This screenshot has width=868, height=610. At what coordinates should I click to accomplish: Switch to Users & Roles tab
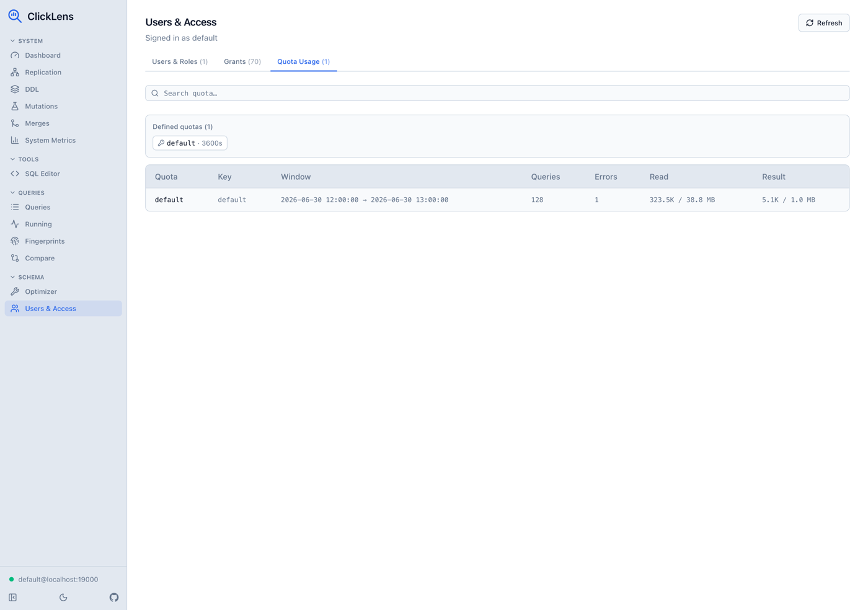180,61
